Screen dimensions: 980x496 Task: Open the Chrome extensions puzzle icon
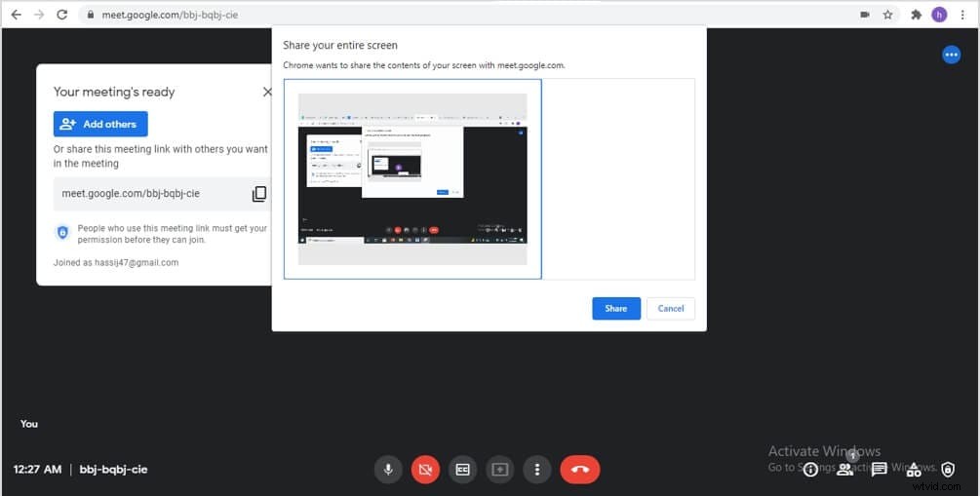917,15
